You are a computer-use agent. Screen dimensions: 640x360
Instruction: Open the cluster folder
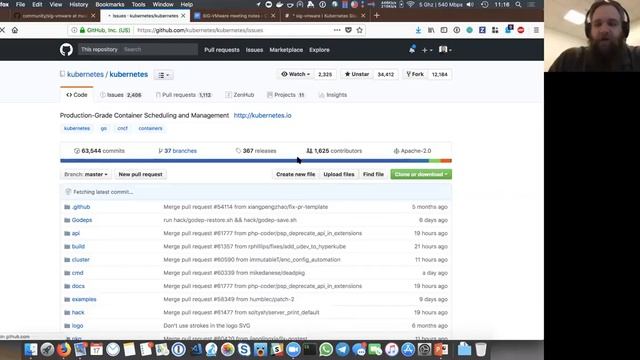click(80, 260)
